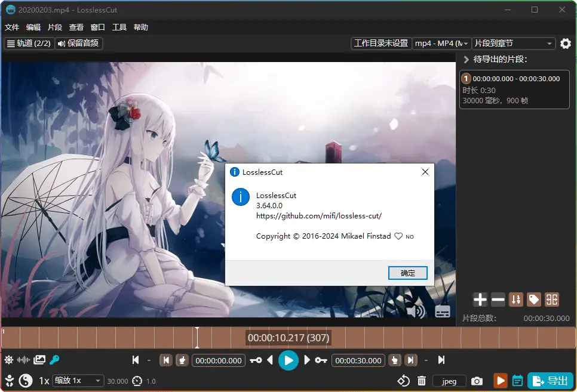
Task: Open the 片段到章节 dropdown
Action: 513,44
